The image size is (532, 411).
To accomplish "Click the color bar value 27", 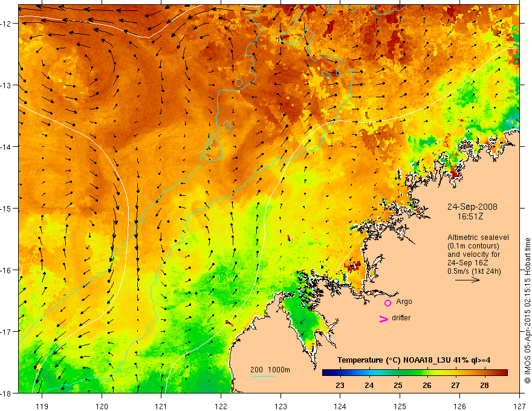I will 455,385.
